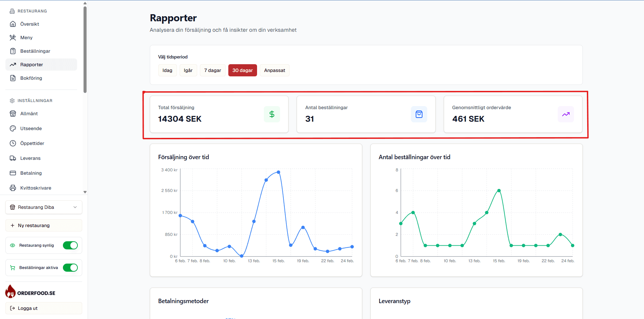Click the peak data point on Försäljning chart
The image size is (644, 319).
[278, 172]
